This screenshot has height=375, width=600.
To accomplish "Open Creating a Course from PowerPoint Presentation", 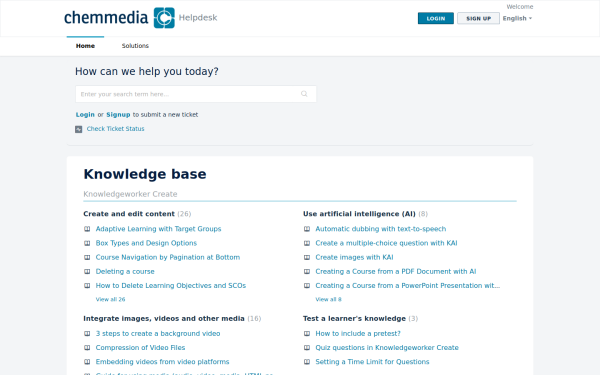I will point(408,285).
